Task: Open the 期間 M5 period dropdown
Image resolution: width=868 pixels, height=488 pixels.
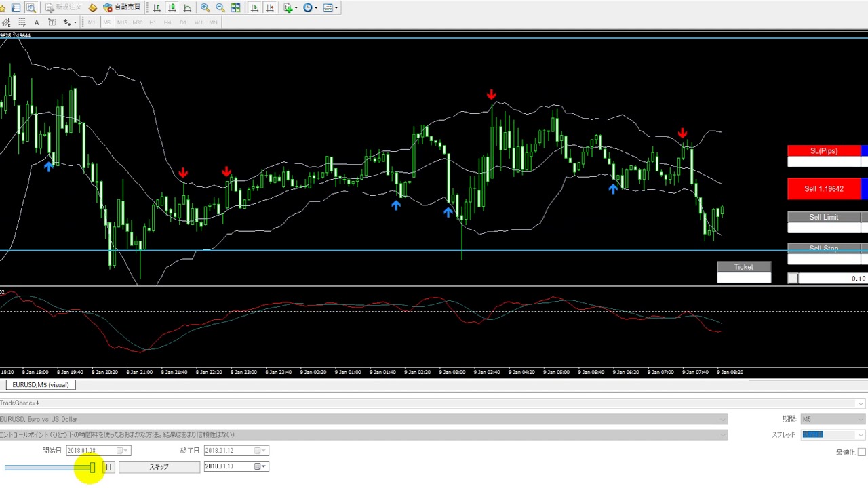Action: click(832, 419)
